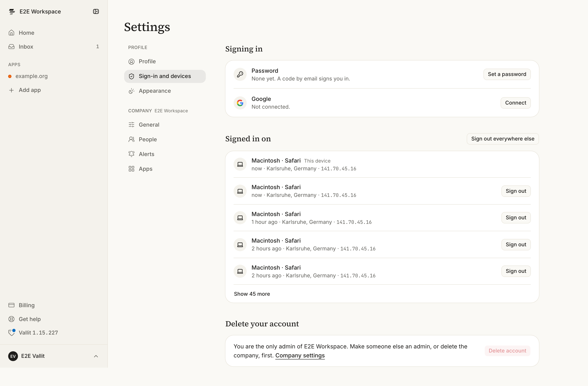This screenshot has width=588, height=386.
Task: Click the E2E Workspace logo icon
Action: pyautogui.click(x=12, y=12)
